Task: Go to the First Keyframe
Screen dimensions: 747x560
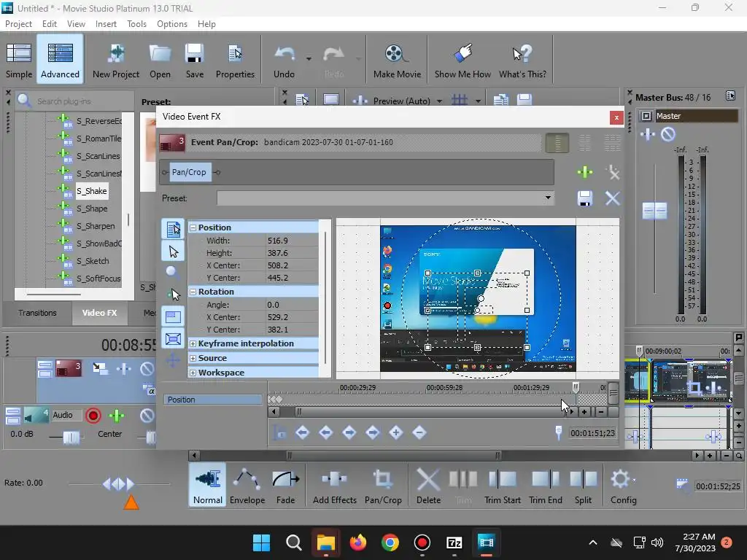Action: pos(303,433)
